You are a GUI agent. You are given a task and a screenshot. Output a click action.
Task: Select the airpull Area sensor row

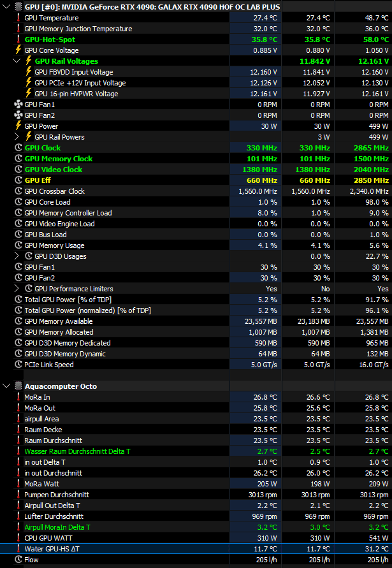(196, 419)
